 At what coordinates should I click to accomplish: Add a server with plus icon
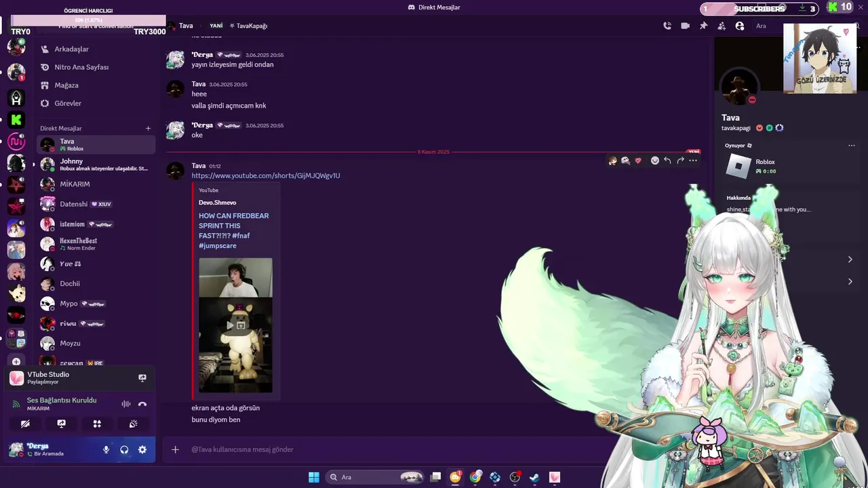click(x=16, y=362)
